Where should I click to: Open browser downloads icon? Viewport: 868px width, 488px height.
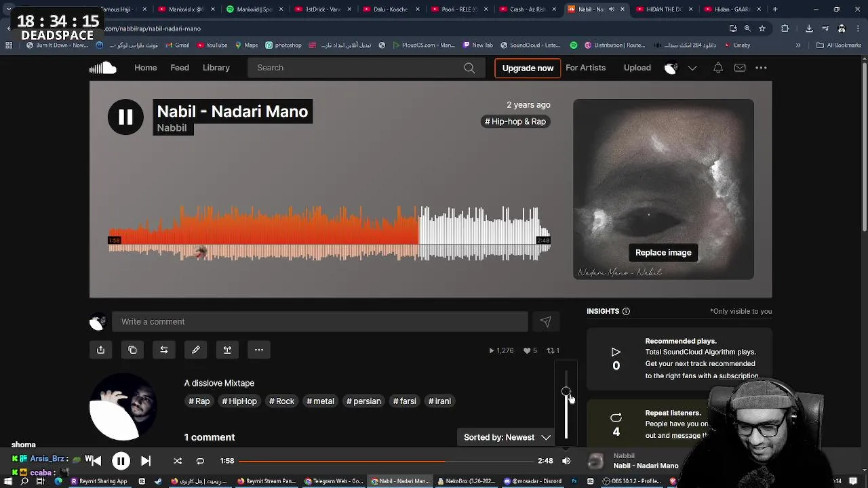[809, 28]
